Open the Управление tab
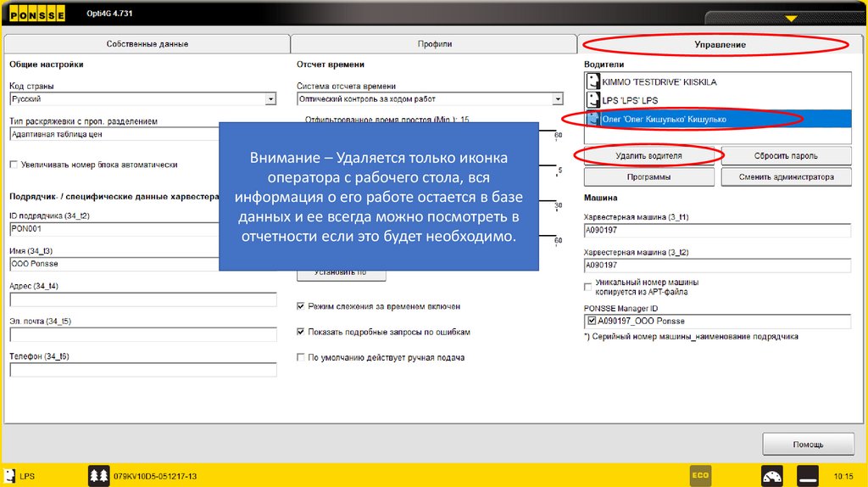The height and width of the screenshot is (487, 868). [720, 44]
